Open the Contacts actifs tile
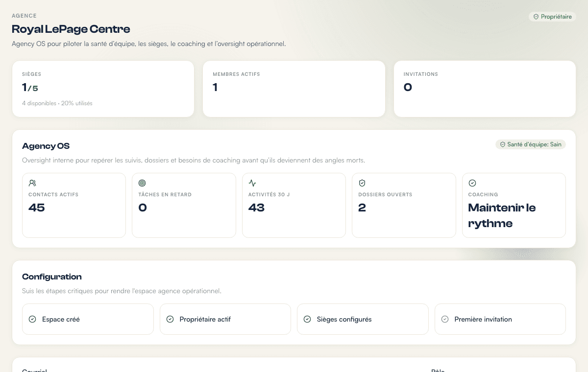This screenshot has height=372, width=588. click(74, 205)
